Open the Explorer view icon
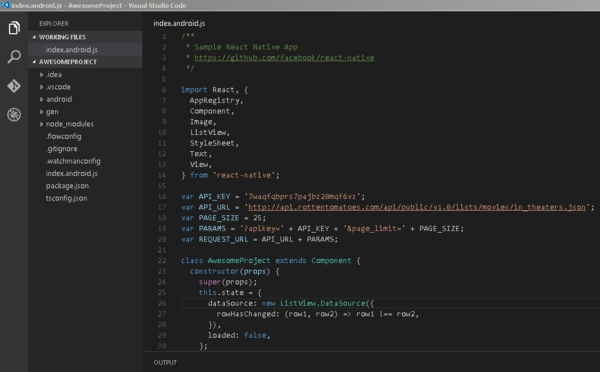Viewport: 600px width, 372px height. pyautogui.click(x=14, y=28)
